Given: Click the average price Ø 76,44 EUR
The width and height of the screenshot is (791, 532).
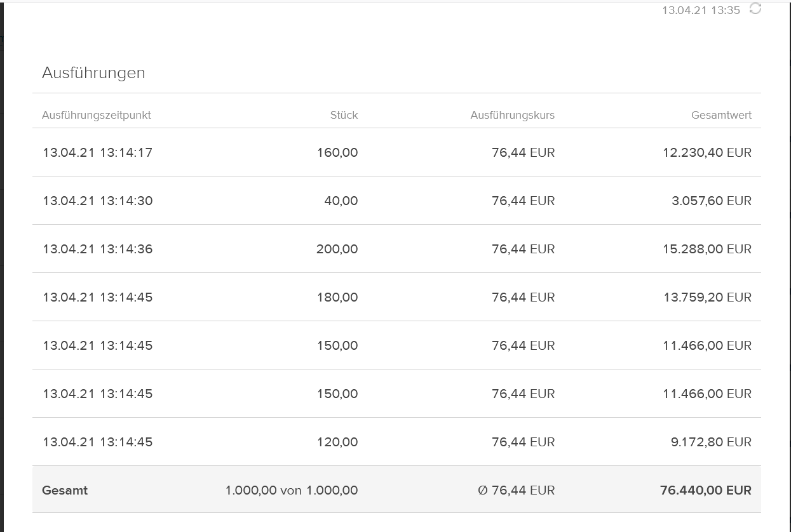Looking at the screenshot, I should coord(516,490).
